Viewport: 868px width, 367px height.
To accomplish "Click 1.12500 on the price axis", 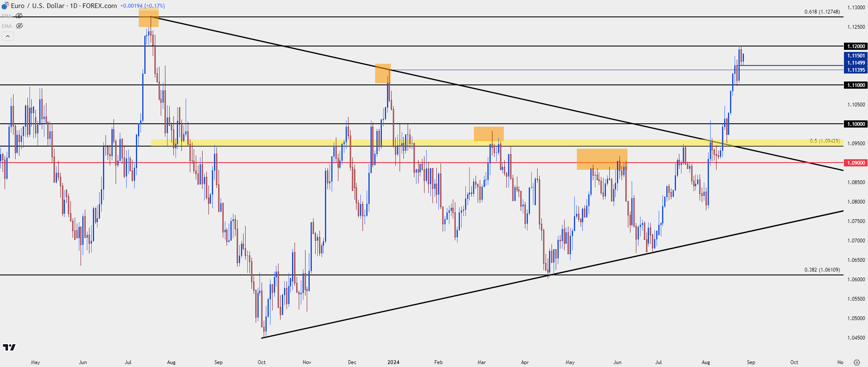I will [x=856, y=27].
